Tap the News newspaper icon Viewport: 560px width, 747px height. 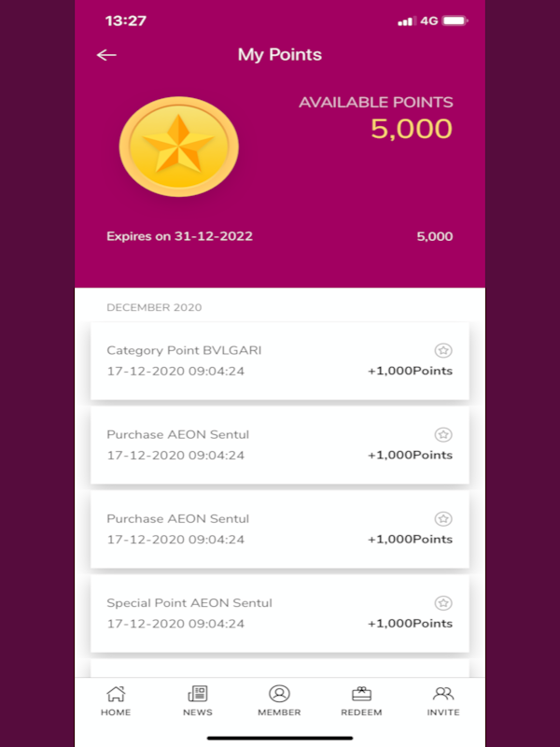198,694
